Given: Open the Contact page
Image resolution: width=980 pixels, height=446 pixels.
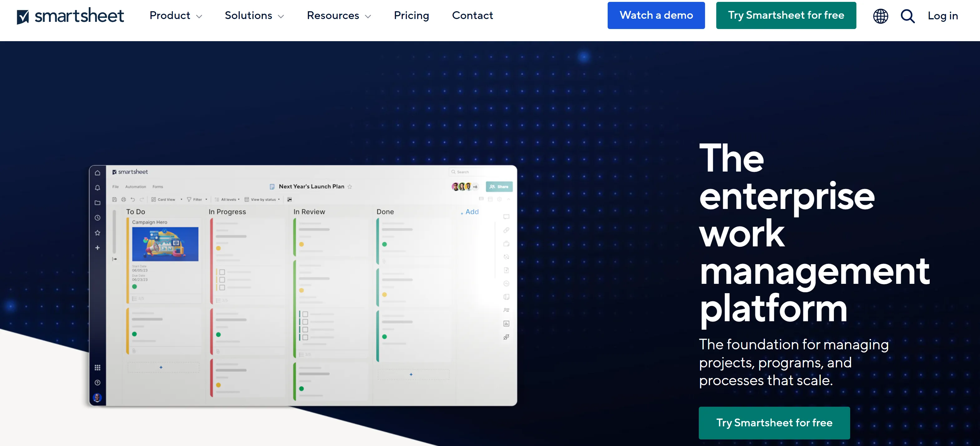Looking at the screenshot, I should [472, 16].
